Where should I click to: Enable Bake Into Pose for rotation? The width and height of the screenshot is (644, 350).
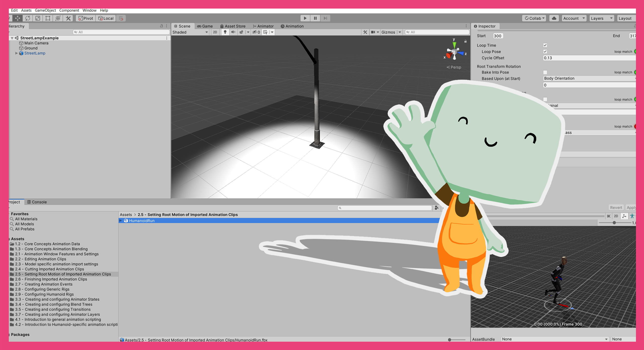[x=545, y=72]
